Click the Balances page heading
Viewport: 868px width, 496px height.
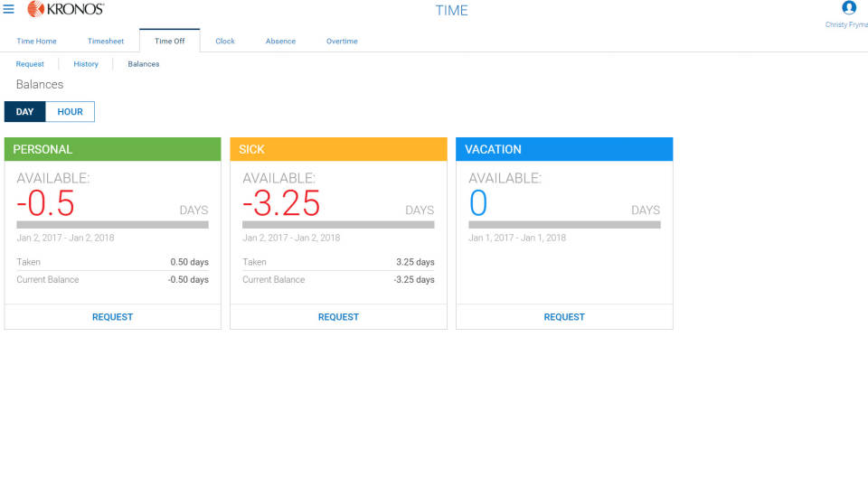point(40,85)
